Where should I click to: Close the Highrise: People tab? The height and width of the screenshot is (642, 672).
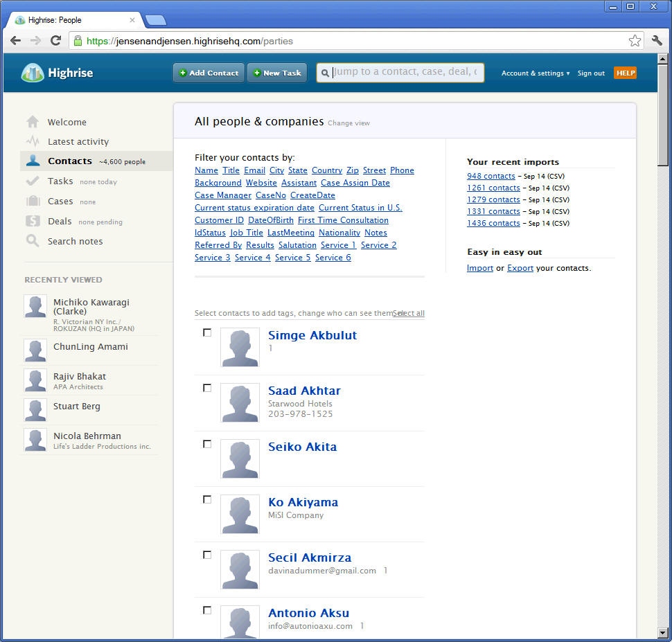[x=132, y=19]
